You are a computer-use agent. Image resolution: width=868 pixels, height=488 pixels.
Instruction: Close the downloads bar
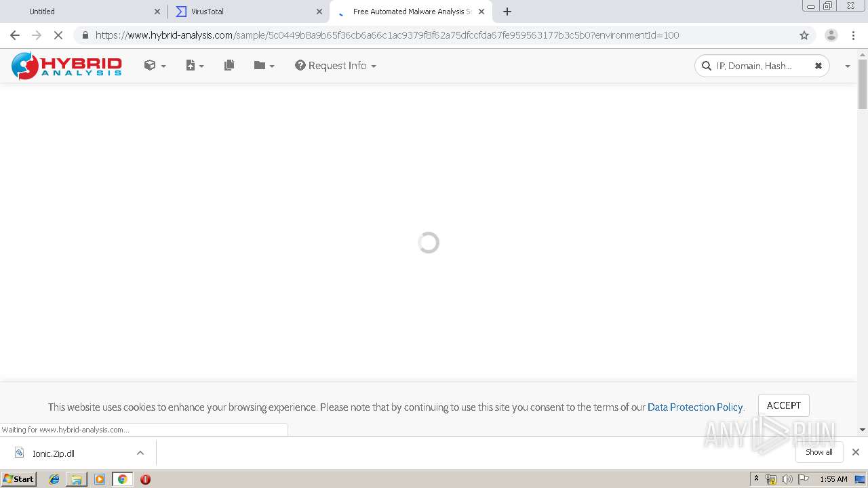856,452
